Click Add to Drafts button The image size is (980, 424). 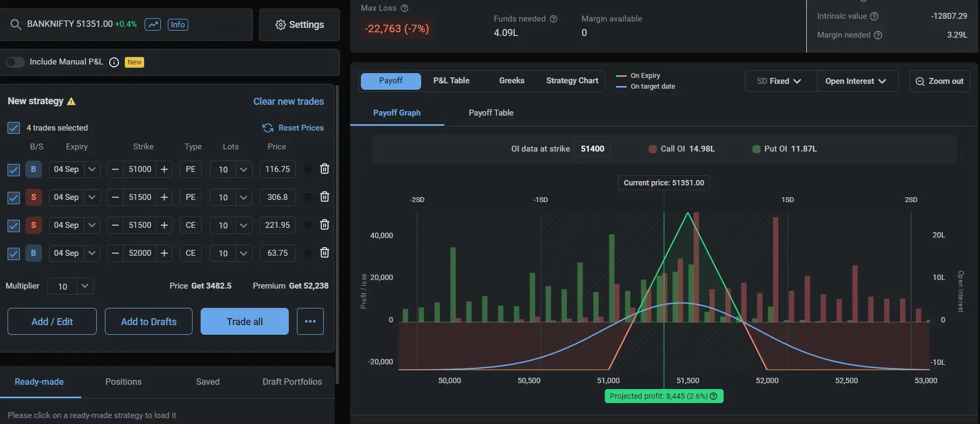click(x=148, y=321)
